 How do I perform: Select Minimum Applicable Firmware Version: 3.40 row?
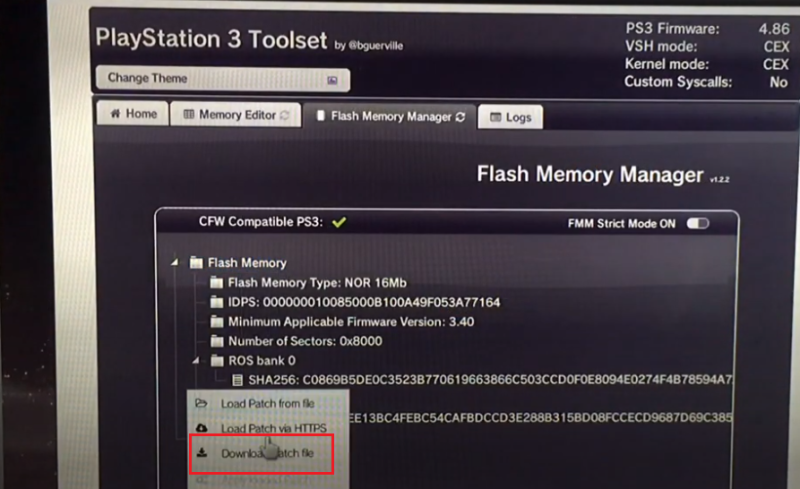pos(351,322)
